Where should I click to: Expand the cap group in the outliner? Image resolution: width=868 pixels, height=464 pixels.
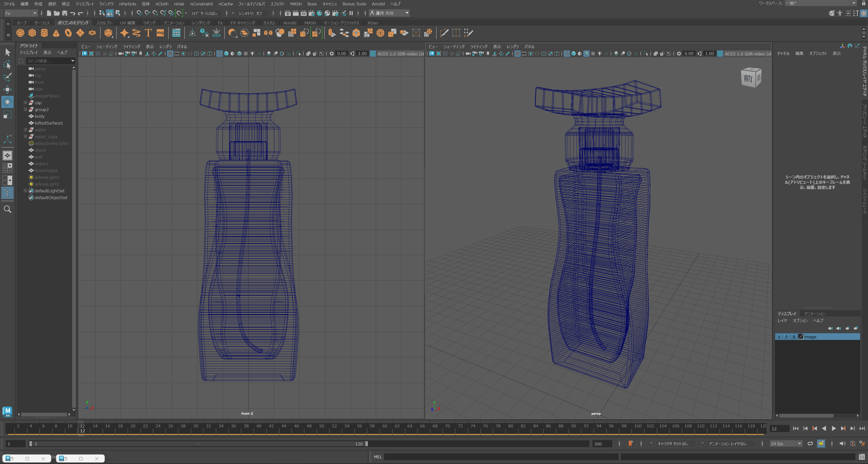tap(25, 103)
